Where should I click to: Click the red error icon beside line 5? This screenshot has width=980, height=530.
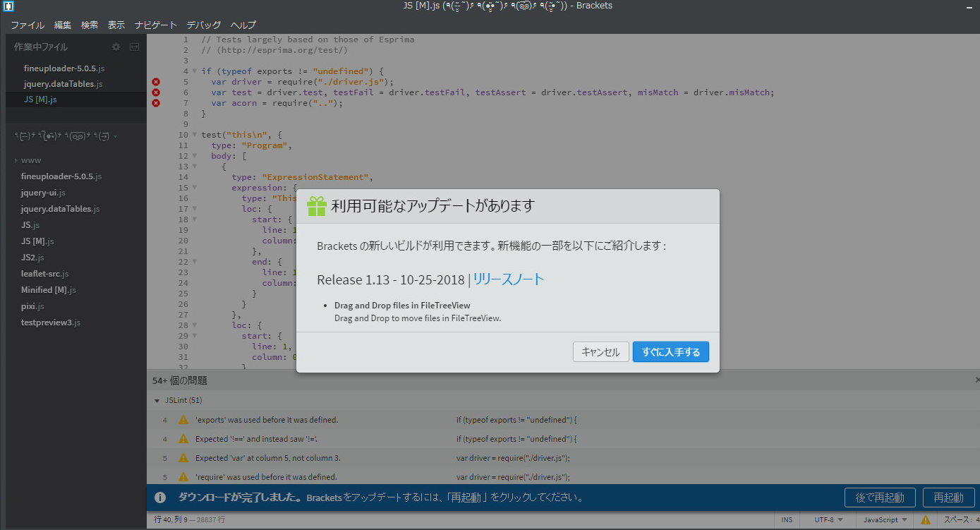point(155,82)
